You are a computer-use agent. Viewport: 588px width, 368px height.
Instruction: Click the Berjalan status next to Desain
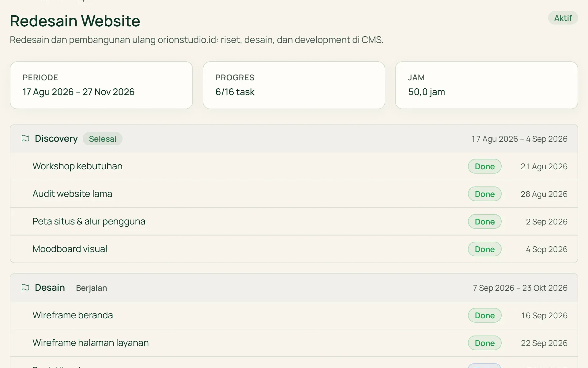click(91, 288)
